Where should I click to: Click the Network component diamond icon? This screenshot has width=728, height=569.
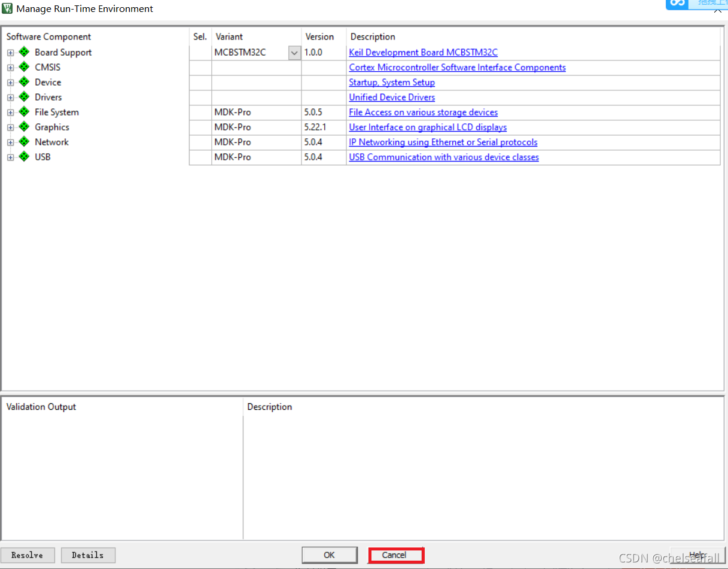24,142
